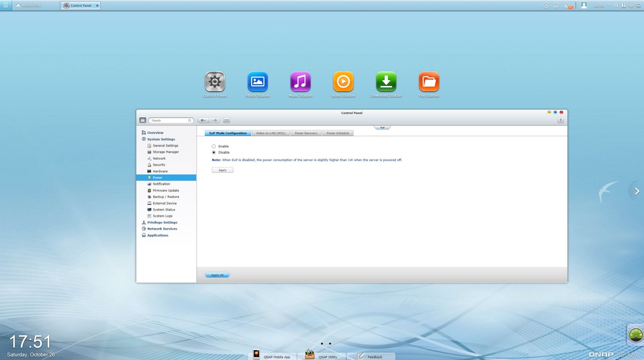
Task: Open the QNAP Utility shortcut label
Action: tap(328, 357)
